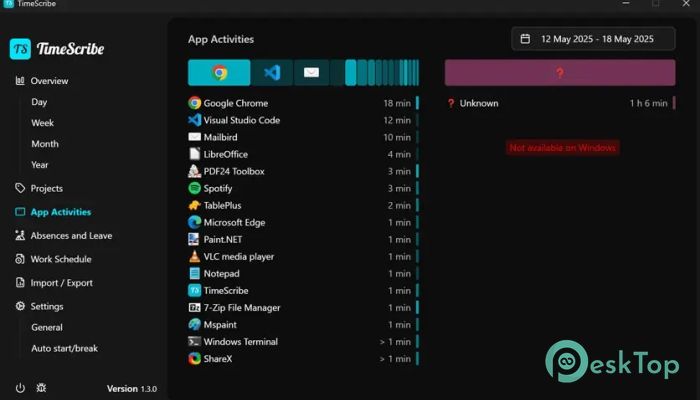Click the '10 min' value for Mailbird
700x400 pixels.
(397, 137)
